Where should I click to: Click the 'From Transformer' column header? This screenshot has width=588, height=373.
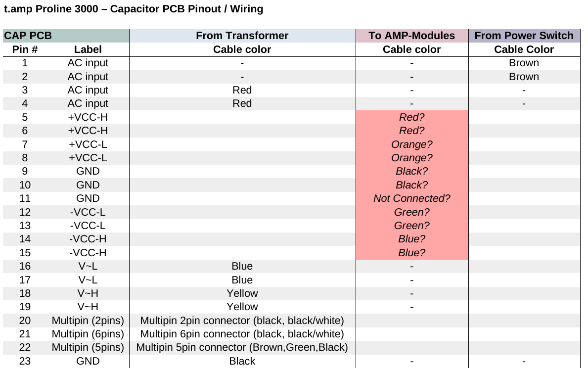pos(242,36)
